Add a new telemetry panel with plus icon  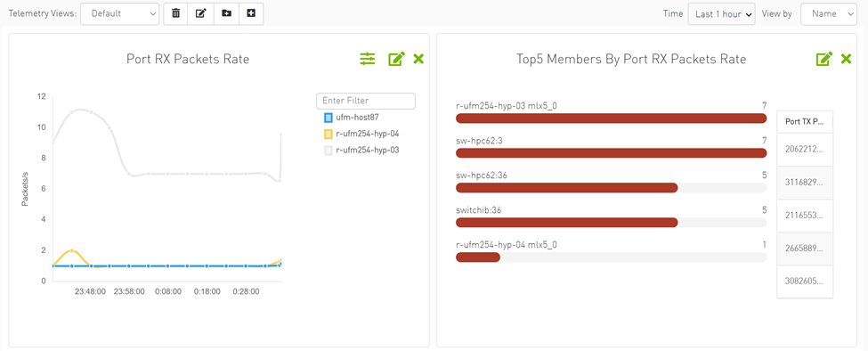(x=251, y=14)
